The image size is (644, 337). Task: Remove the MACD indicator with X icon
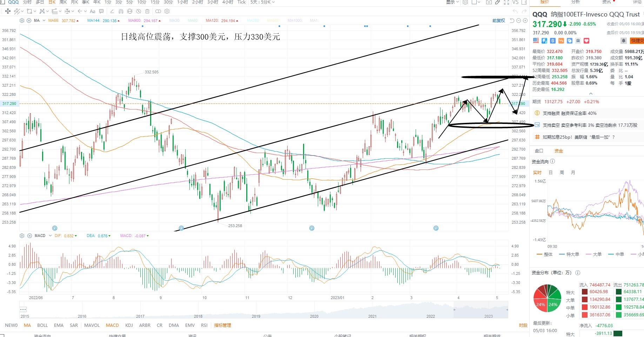click(29, 236)
